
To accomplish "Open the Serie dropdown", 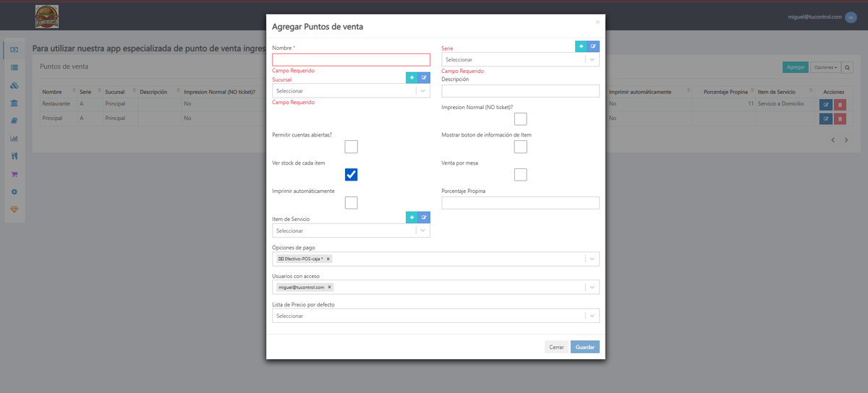I will (x=520, y=60).
